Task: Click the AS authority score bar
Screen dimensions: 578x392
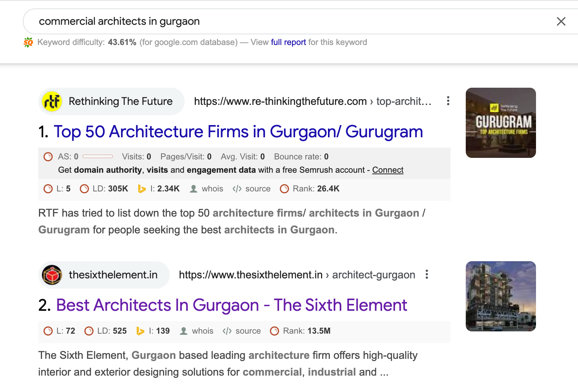Action: [98, 157]
